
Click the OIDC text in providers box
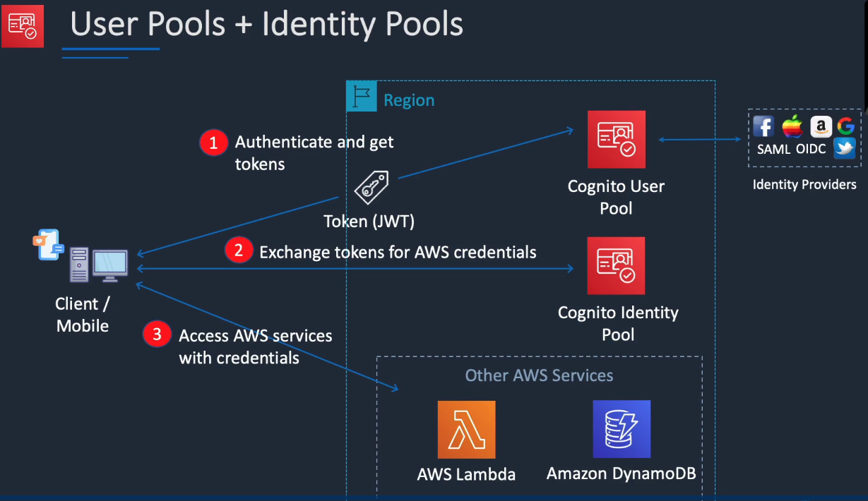812,150
